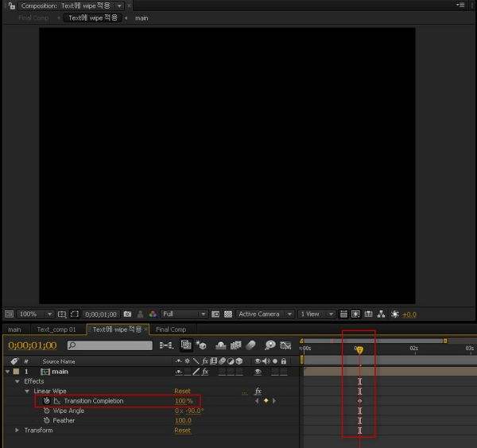
Task: Click the Transition Completion stopwatch icon
Action: click(x=47, y=401)
